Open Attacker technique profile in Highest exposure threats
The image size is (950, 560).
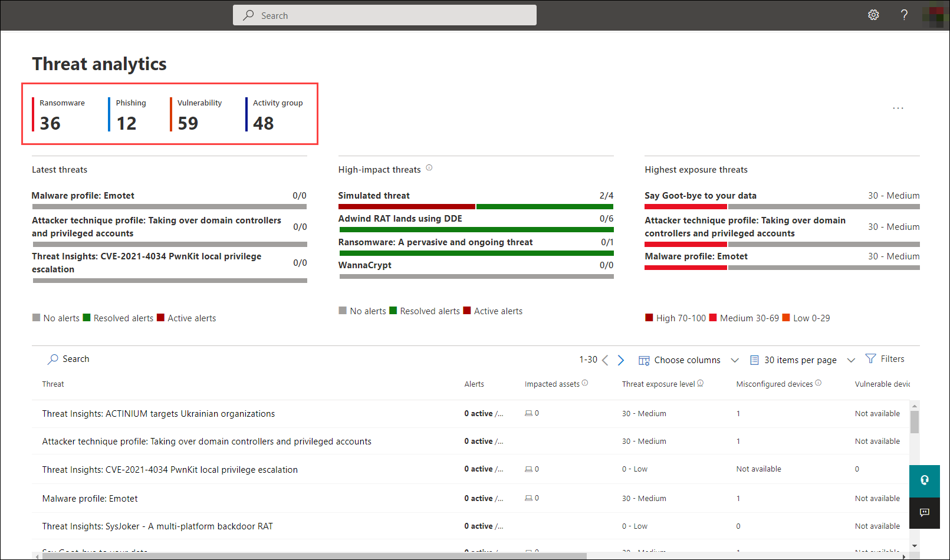point(745,227)
